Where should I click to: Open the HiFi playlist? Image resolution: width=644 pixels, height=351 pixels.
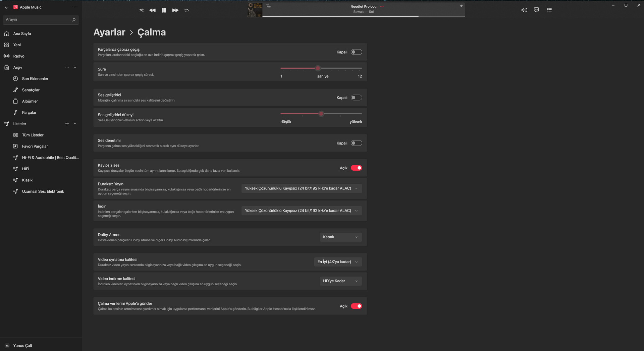pos(41,169)
